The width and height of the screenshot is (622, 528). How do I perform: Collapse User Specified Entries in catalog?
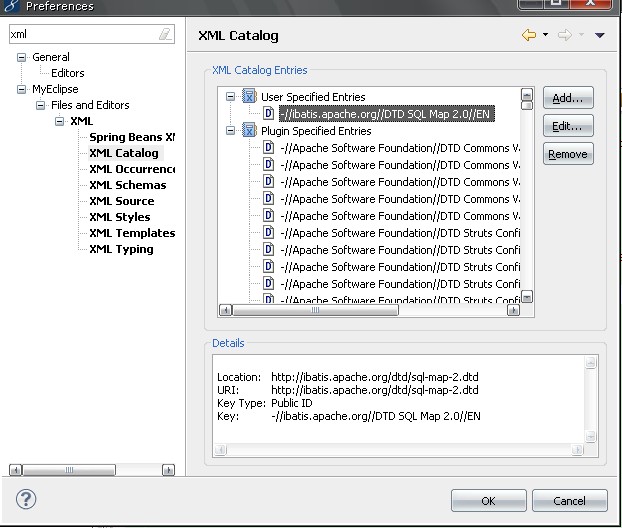click(x=230, y=96)
